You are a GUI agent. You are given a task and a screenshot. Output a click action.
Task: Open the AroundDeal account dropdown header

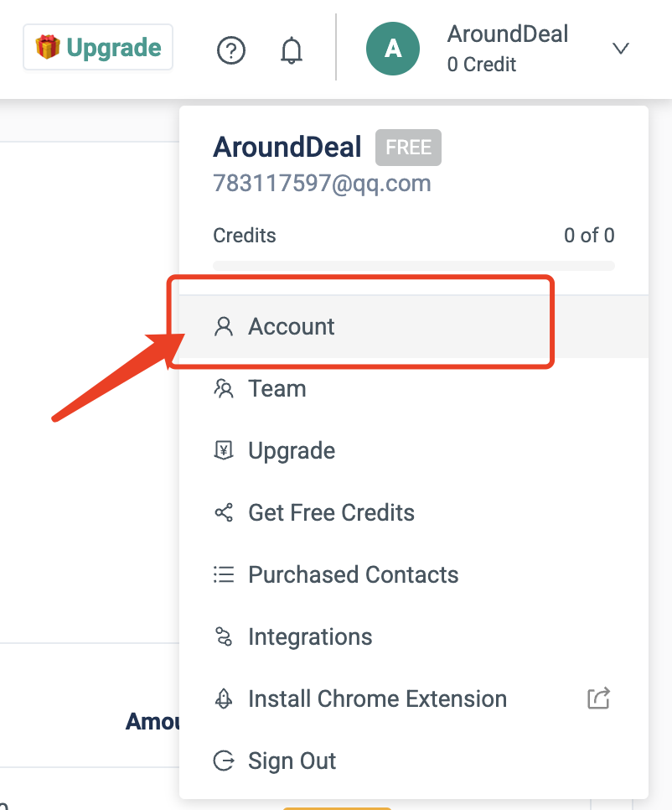pos(508,48)
